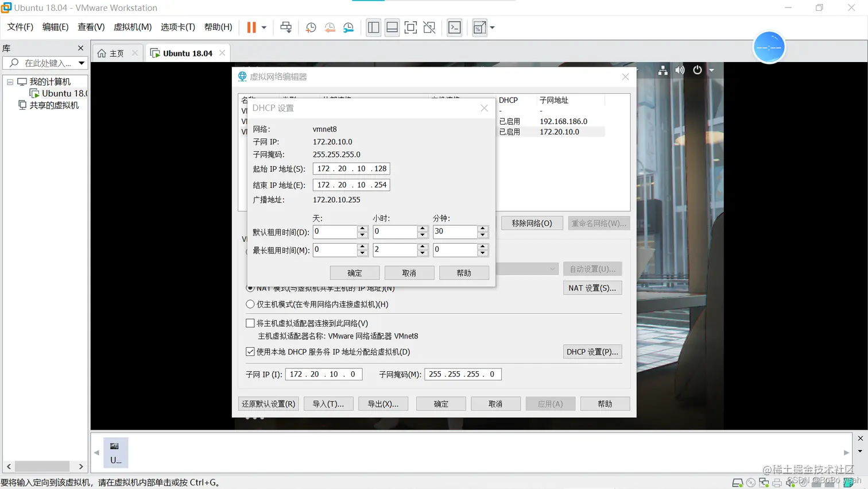Toggle the thumbnail bar view icon
Viewport: 868px width, 489px height.
pos(392,27)
